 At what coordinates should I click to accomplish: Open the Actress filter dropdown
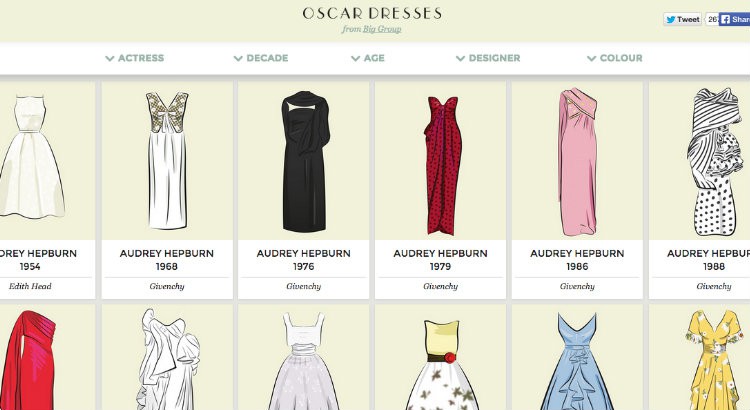tap(134, 58)
